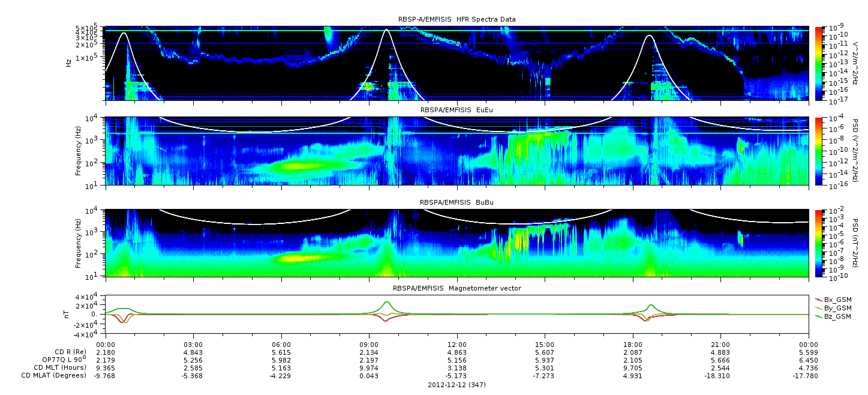
Task: Click the BuBu PSD color bar
Action: click(x=818, y=243)
